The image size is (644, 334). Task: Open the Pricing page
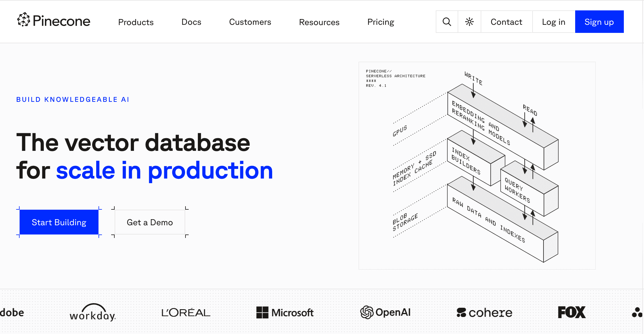(x=380, y=22)
